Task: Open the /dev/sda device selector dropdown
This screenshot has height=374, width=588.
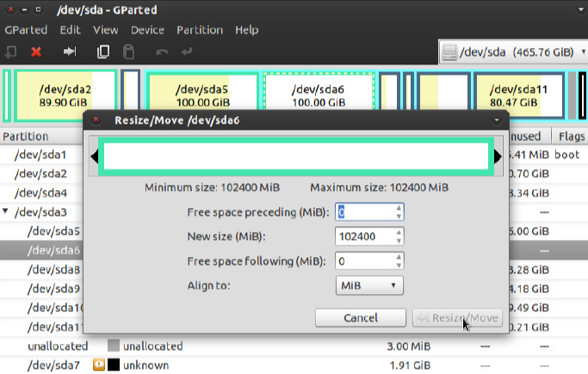Action: click(511, 52)
